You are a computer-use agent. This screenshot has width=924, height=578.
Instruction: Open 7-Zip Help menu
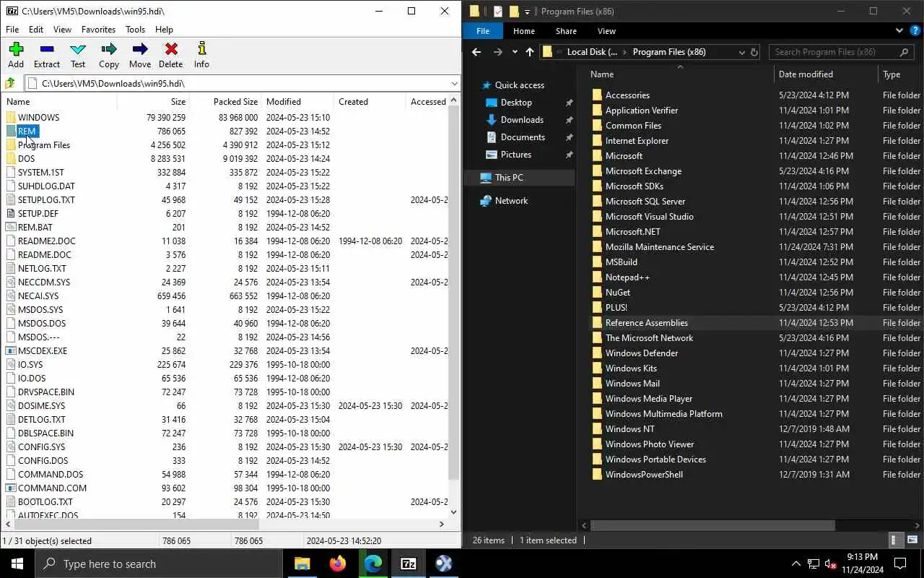click(164, 30)
